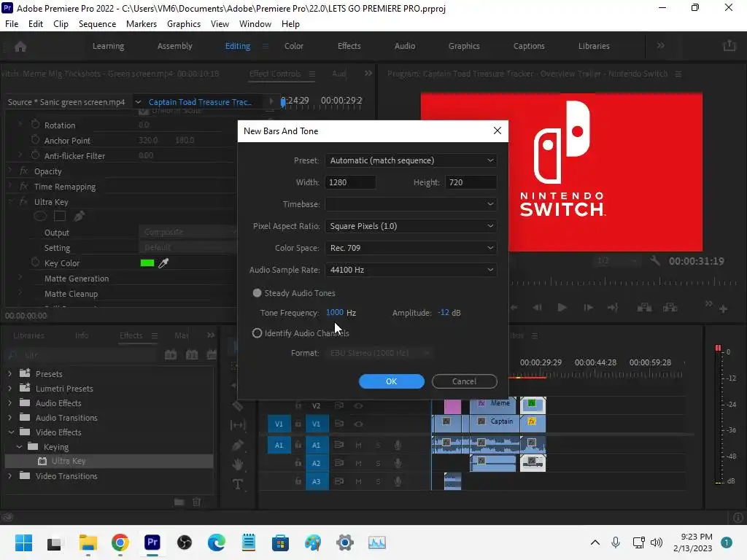Screen dimensions: 747x560
Task: Open Program monitor wrench settings
Action: pyautogui.click(x=655, y=260)
